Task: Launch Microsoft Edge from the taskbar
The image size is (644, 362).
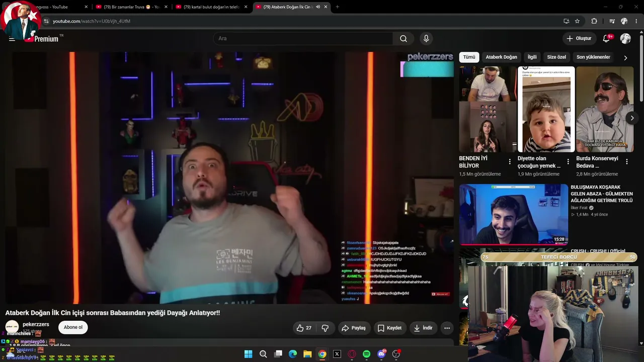Action: coord(293,354)
